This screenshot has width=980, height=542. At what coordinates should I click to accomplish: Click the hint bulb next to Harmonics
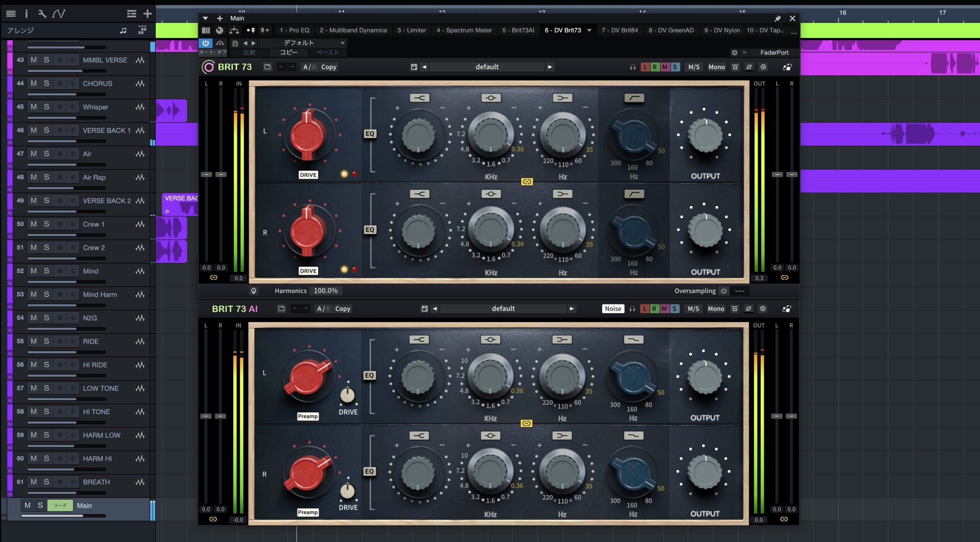(253, 291)
